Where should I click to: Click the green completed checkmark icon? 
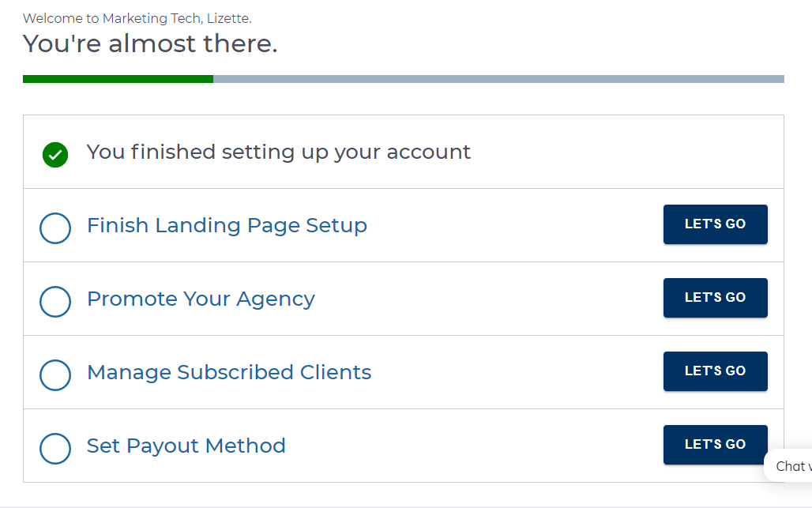pyautogui.click(x=55, y=155)
